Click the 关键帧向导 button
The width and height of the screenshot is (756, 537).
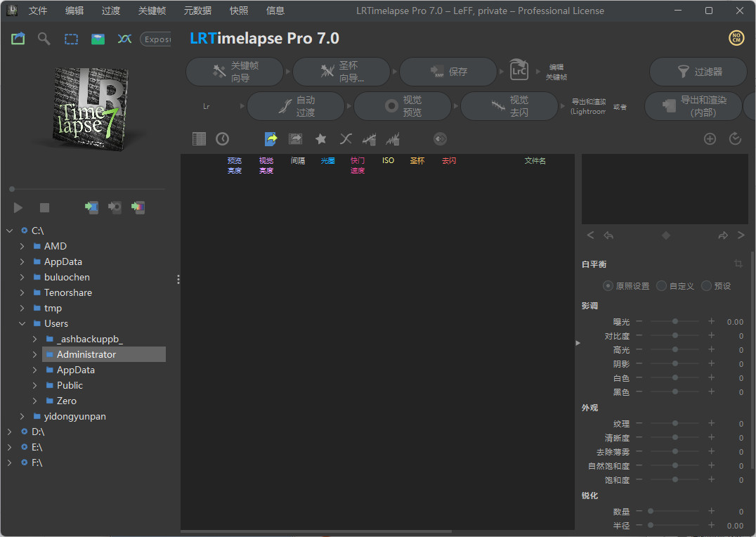(235, 72)
